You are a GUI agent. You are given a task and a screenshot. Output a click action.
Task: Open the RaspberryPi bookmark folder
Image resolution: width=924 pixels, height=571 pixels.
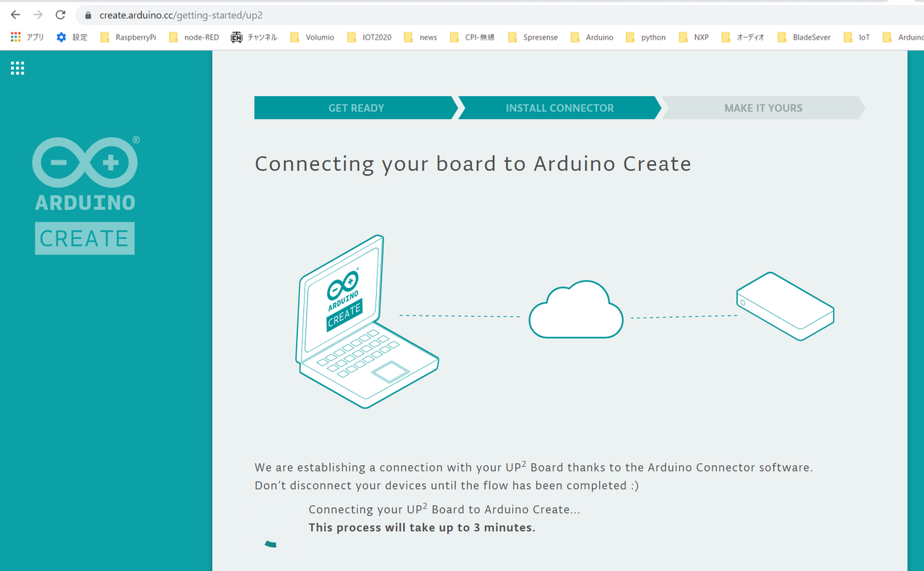(128, 37)
